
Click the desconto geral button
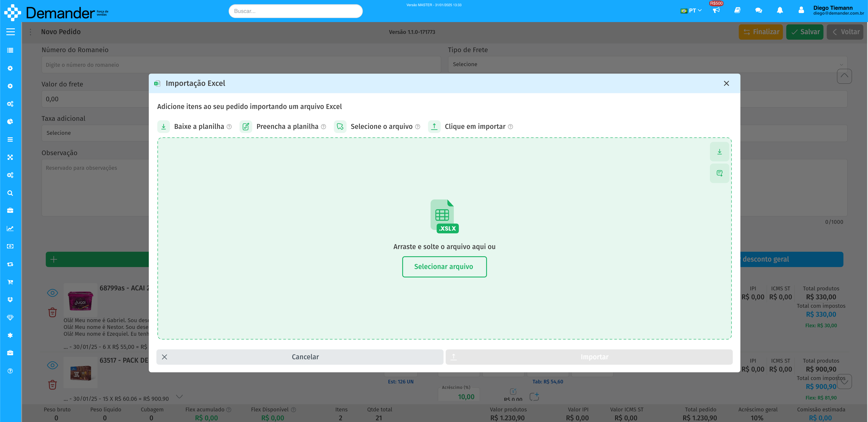click(791, 259)
